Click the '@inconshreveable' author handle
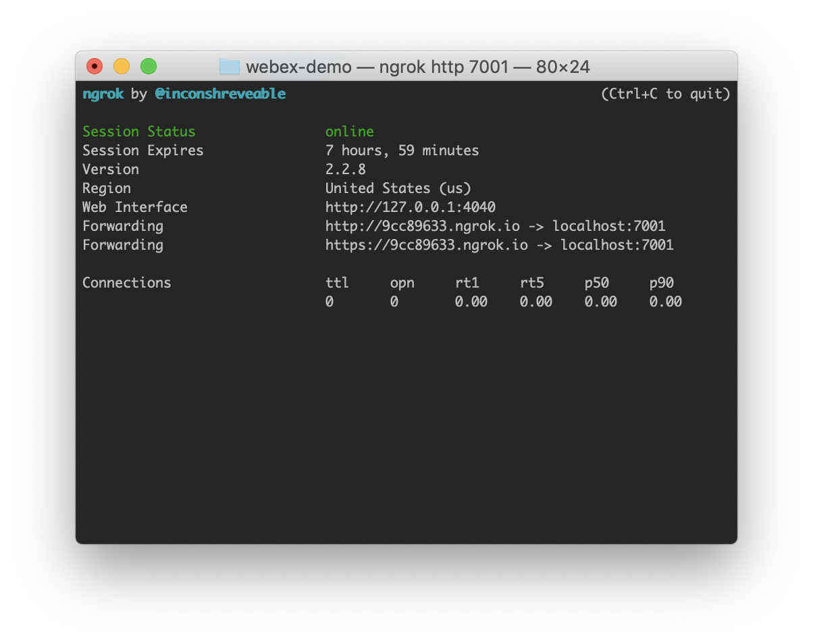 (x=220, y=94)
